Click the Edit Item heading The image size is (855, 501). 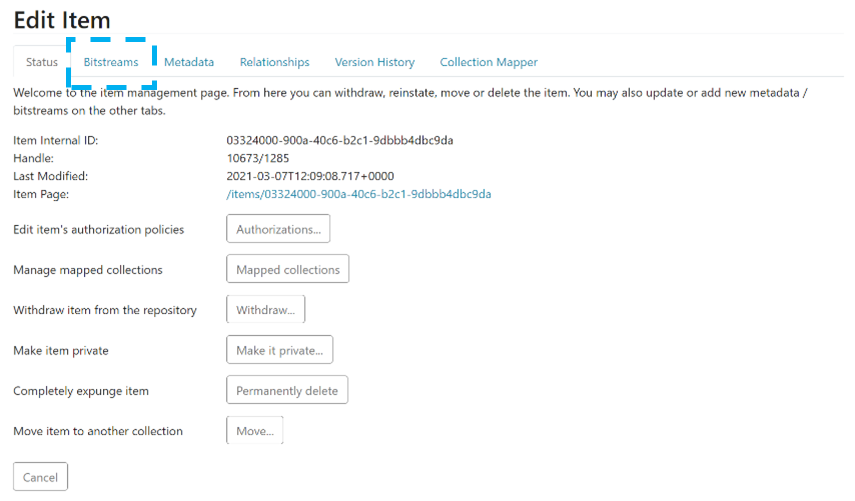[x=62, y=20]
